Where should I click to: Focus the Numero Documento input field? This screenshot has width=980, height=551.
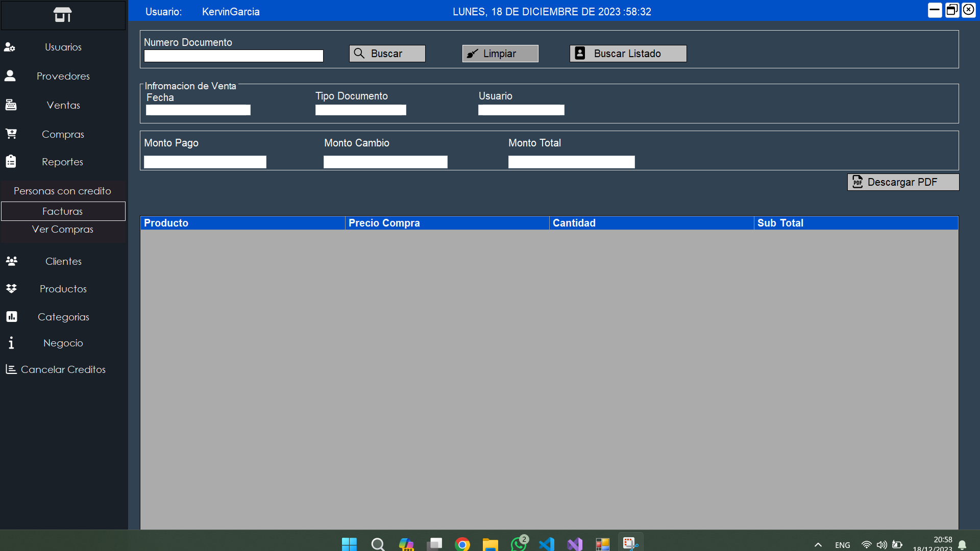point(233,56)
